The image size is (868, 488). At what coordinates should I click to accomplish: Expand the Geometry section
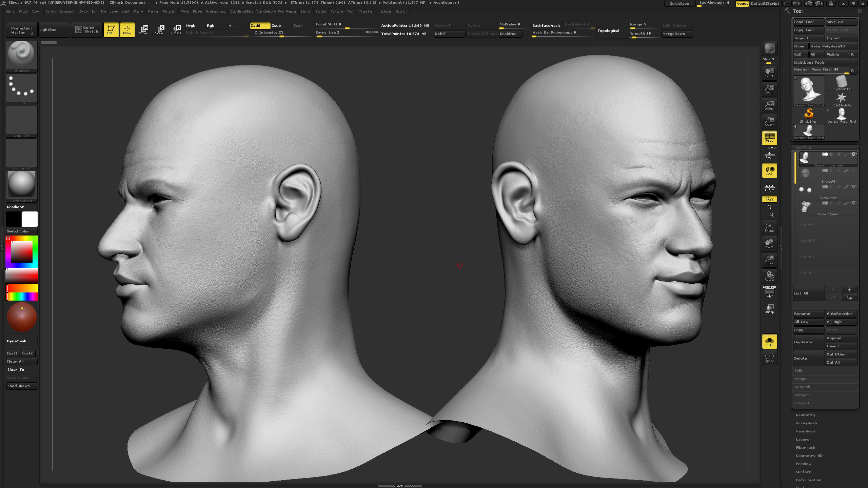(806, 415)
